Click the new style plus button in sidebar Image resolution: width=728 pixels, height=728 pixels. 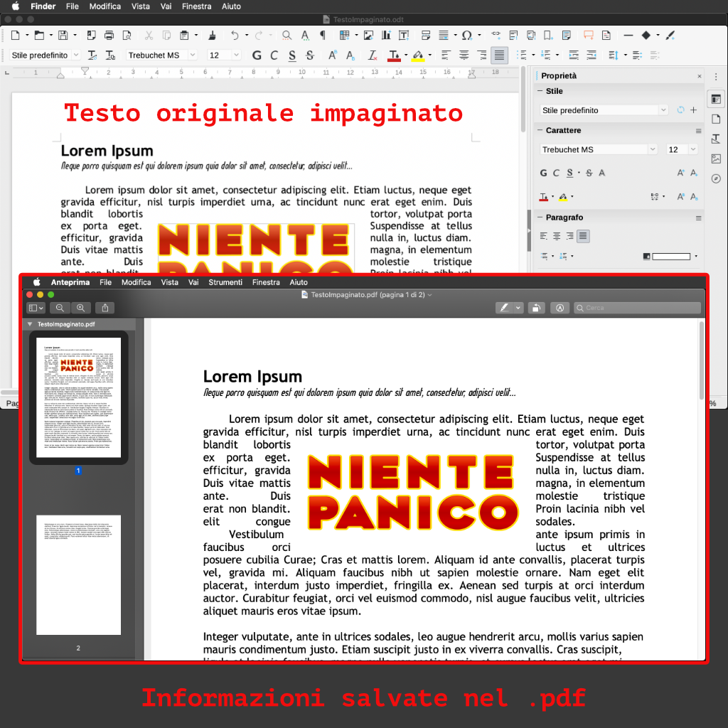tap(693, 110)
